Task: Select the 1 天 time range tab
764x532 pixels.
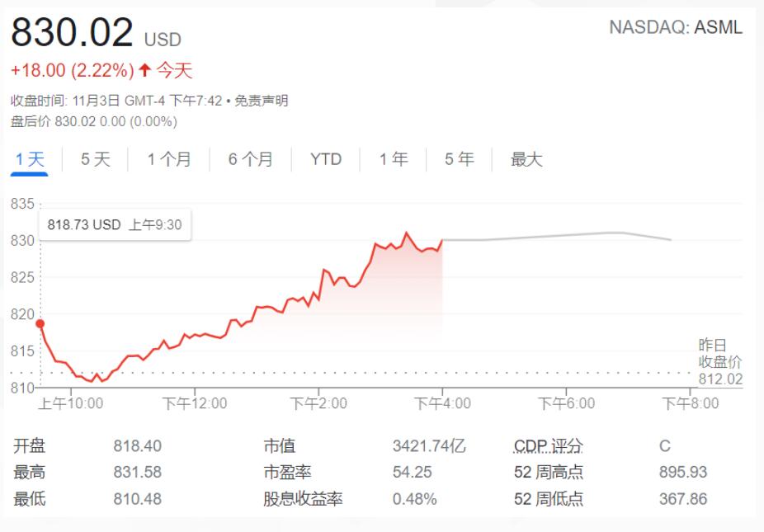Action: (30, 159)
